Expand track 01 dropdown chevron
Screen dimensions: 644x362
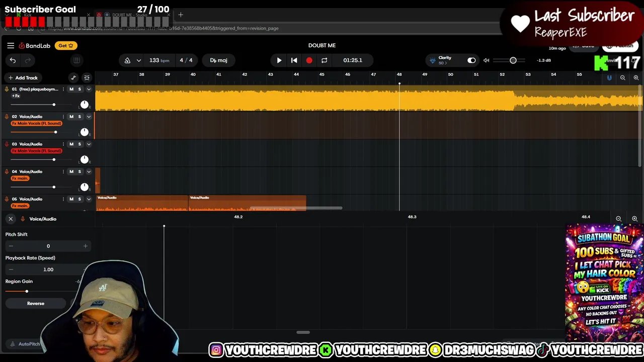89,89
